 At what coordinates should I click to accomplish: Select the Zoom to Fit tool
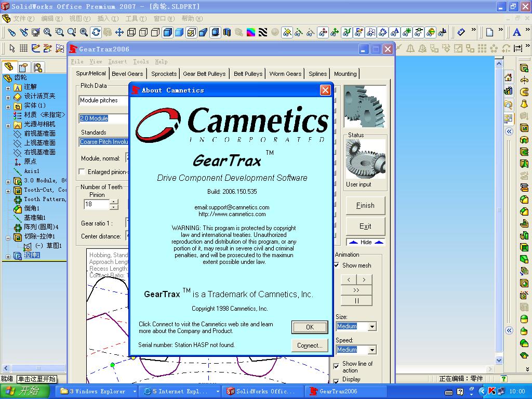[47, 32]
